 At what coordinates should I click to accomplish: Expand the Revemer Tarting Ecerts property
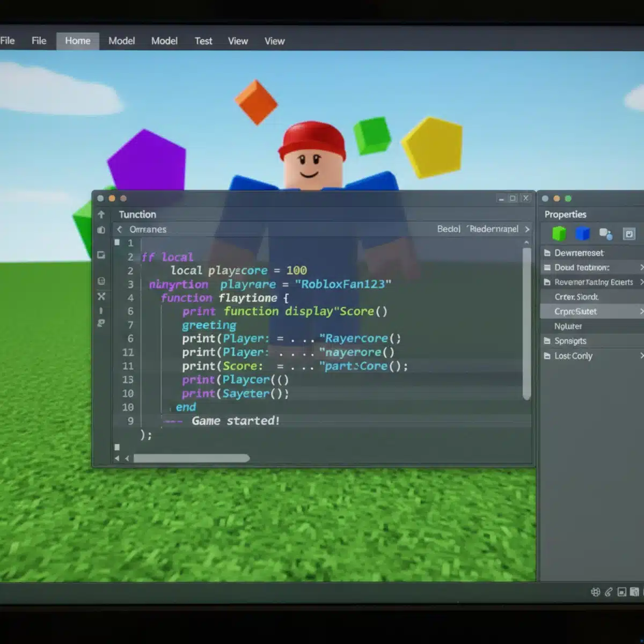pyautogui.click(x=641, y=282)
